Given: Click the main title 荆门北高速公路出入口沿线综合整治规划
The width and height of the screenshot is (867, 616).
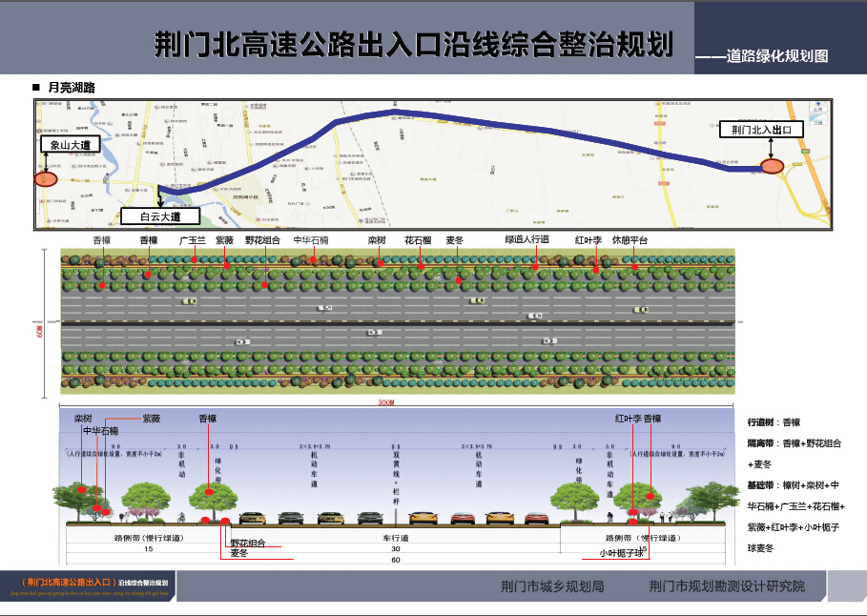Looking at the screenshot, I should coord(414,44).
